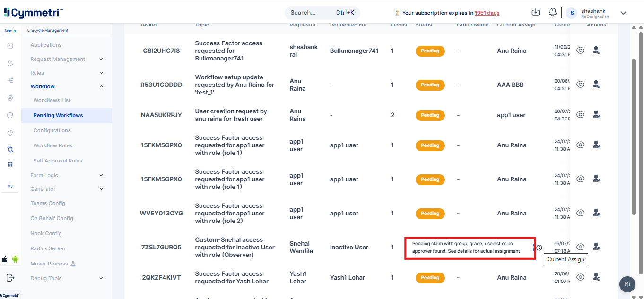
Task: Click task ID R53U1GODDD
Action: [161, 85]
